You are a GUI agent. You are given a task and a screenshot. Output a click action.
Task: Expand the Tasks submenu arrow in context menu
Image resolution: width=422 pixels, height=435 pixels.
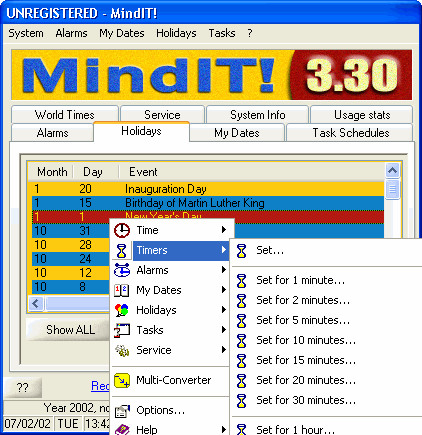pyautogui.click(x=224, y=330)
